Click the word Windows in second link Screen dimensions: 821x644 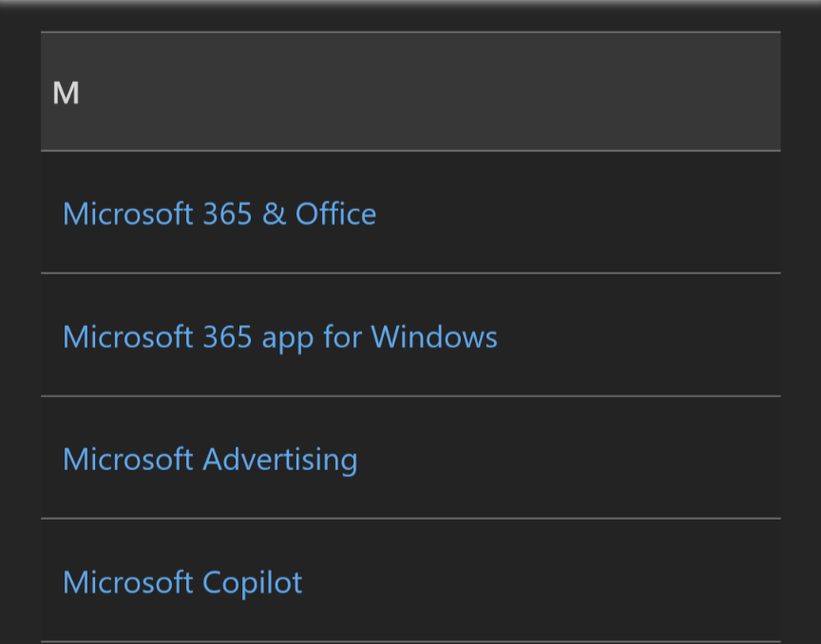coord(434,336)
